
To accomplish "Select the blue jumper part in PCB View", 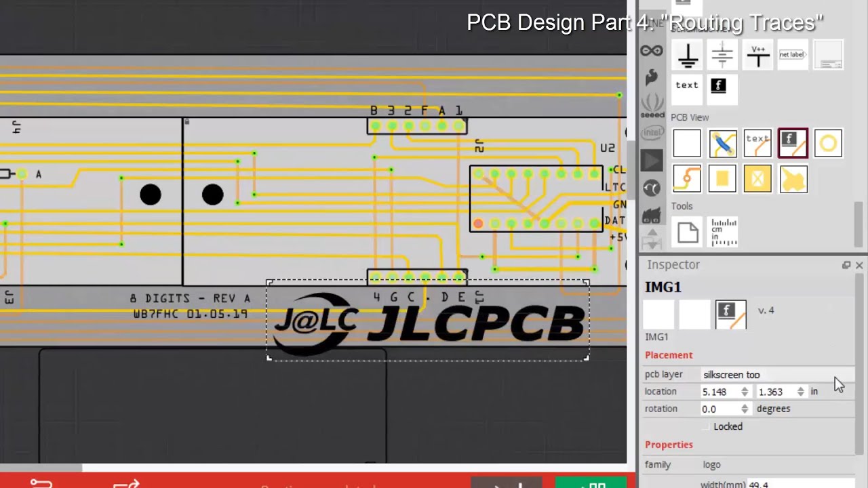I will (x=723, y=144).
